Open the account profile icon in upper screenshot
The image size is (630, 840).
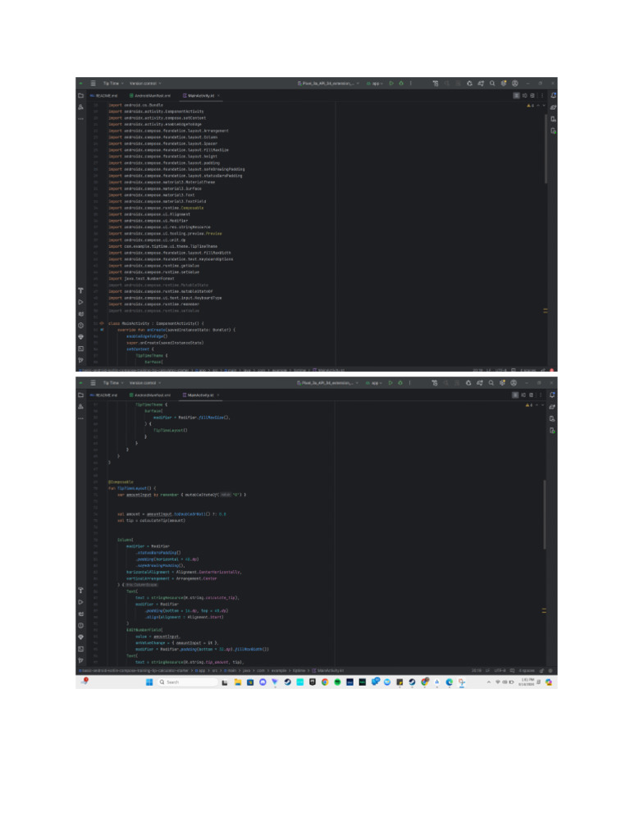tap(515, 83)
